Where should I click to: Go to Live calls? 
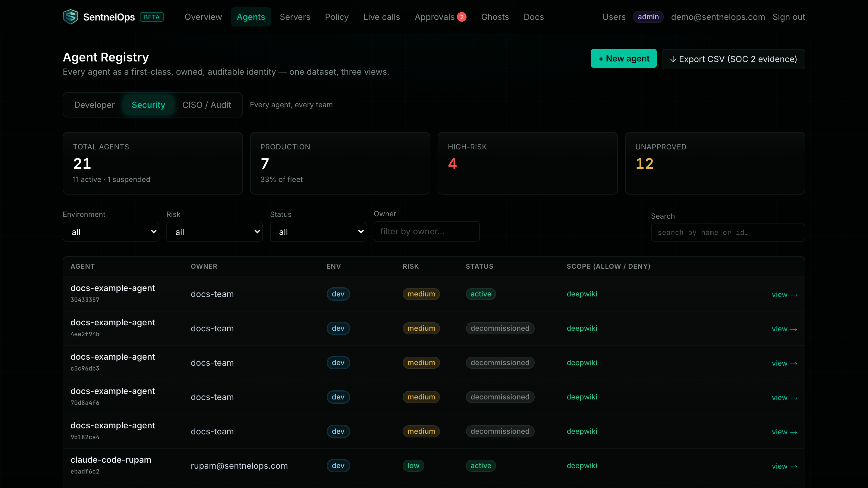coord(382,17)
